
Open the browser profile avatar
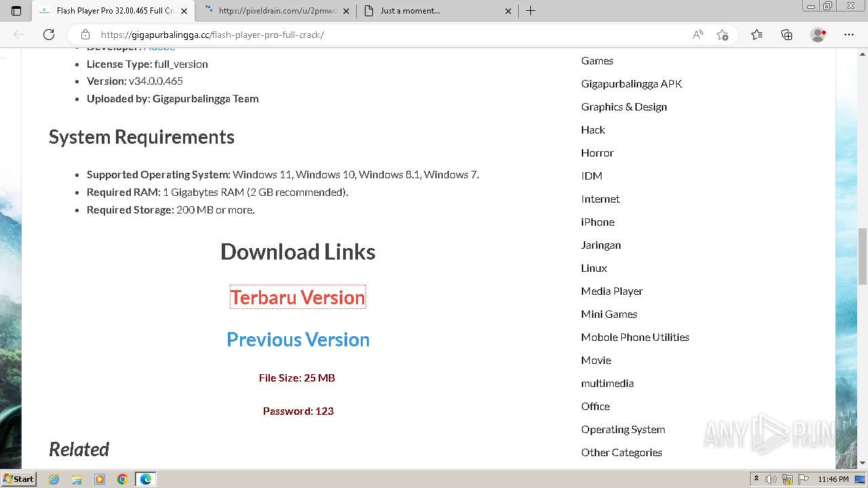[x=818, y=35]
